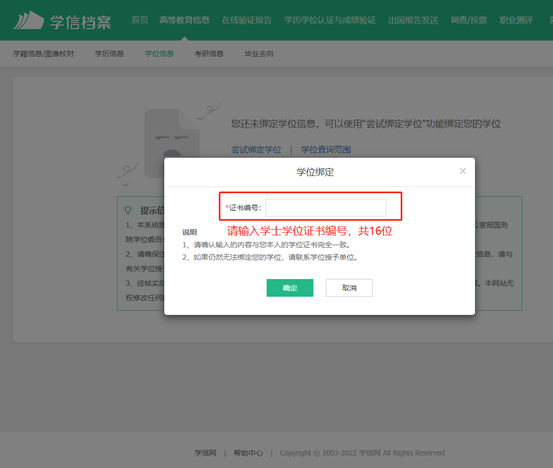The width and height of the screenshot is (553, 468).
Task: Go to 在线验证报告 menu
Action: tap(247, 20)
